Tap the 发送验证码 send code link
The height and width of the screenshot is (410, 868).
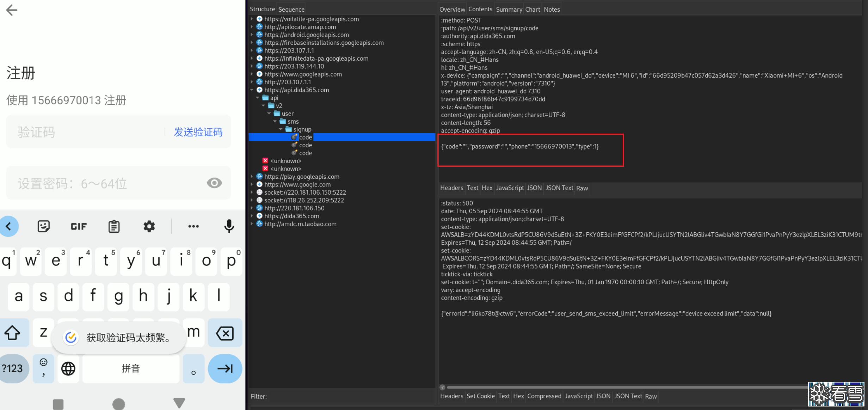click(198, 132)
